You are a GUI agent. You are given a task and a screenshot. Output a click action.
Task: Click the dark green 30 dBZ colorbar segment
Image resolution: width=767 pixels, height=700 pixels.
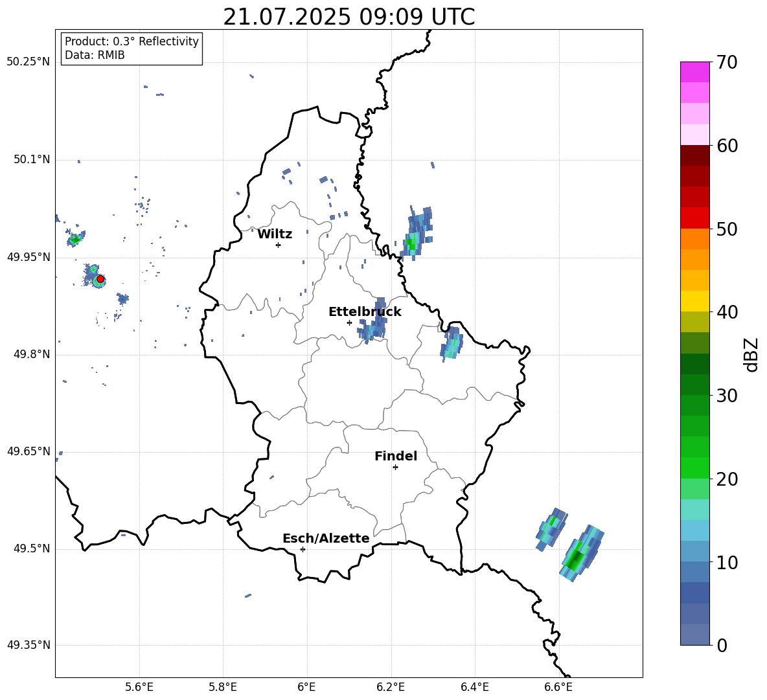coord(694,385)
